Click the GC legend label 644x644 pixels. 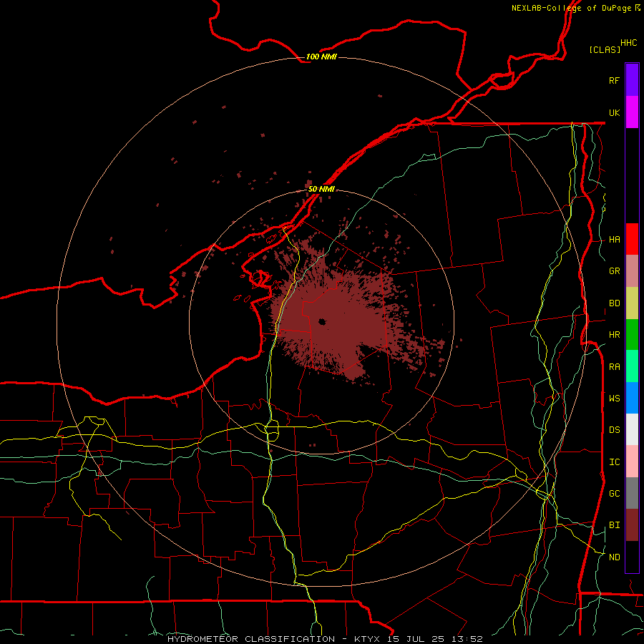tap(614, 494)
